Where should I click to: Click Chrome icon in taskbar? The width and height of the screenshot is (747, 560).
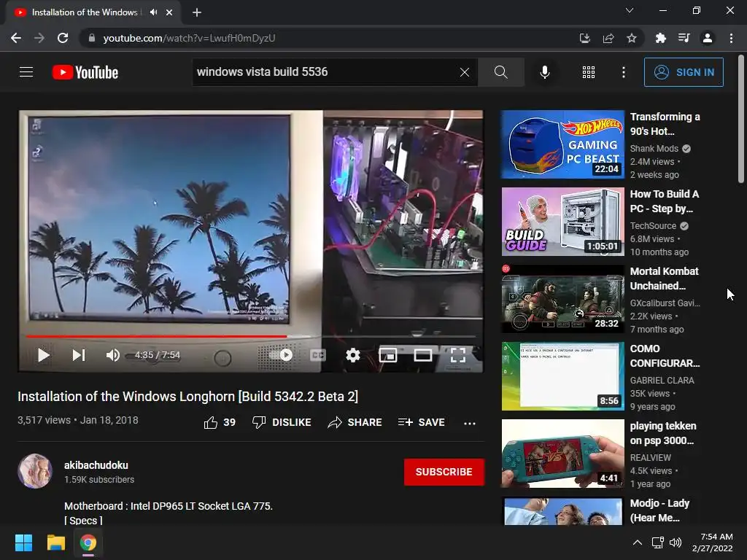coord(88,542)
